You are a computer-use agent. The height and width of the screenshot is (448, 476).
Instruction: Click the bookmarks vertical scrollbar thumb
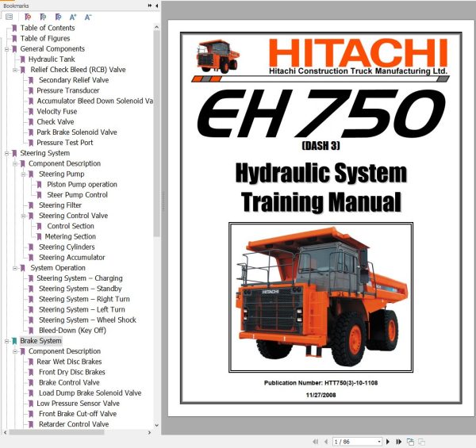[x=156, y=133]
